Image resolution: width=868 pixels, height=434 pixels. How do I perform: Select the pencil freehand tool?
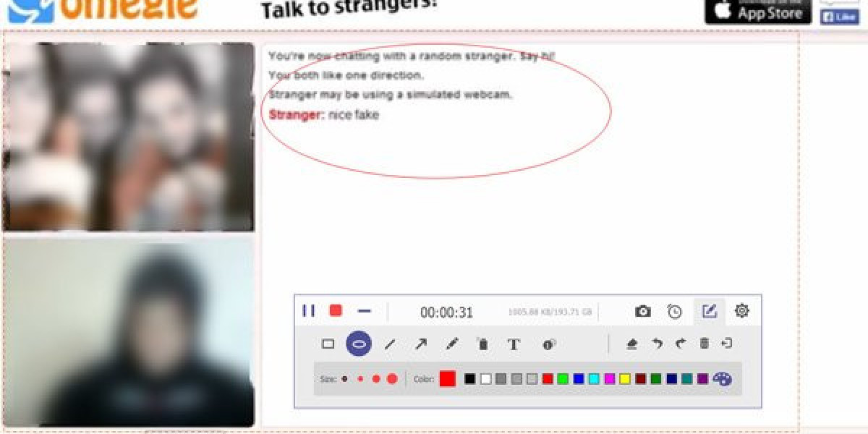tap(452, 344)
